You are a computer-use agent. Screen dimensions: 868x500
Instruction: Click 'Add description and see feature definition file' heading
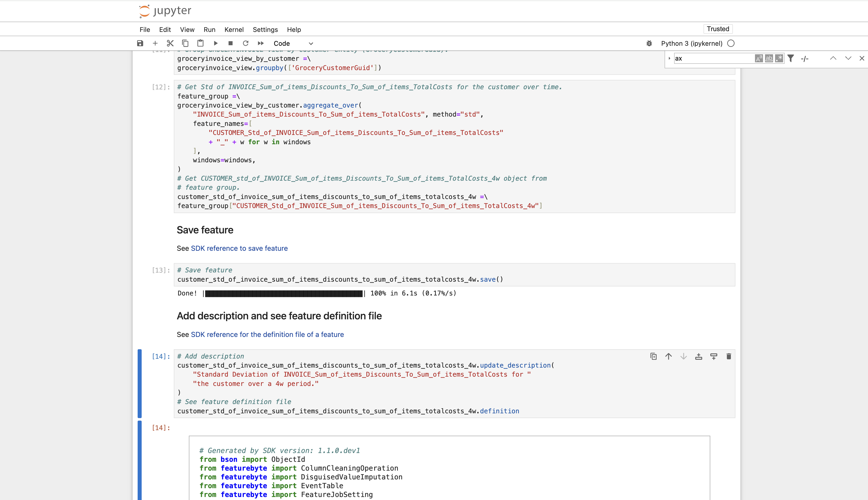[x=279, y=316]
